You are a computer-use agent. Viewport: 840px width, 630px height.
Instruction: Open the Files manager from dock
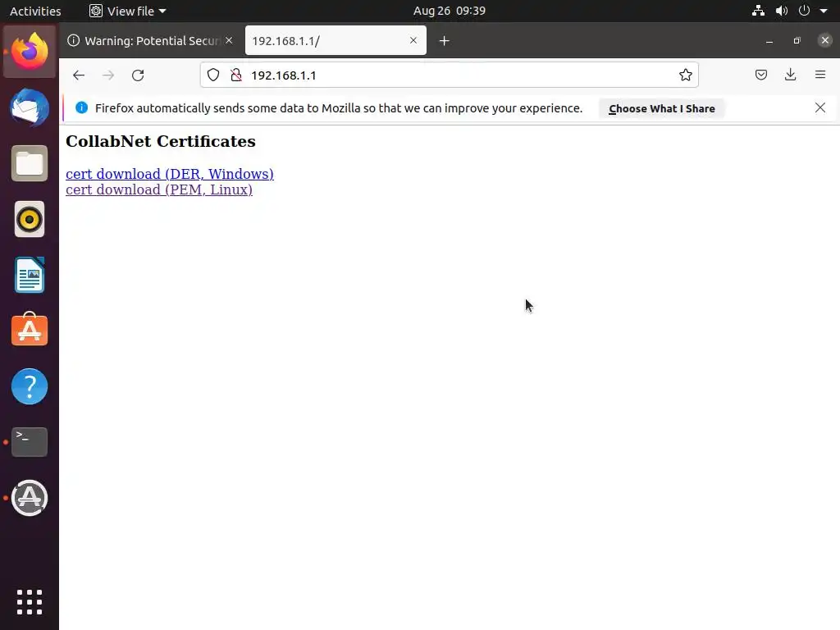[x=30, y=163]
